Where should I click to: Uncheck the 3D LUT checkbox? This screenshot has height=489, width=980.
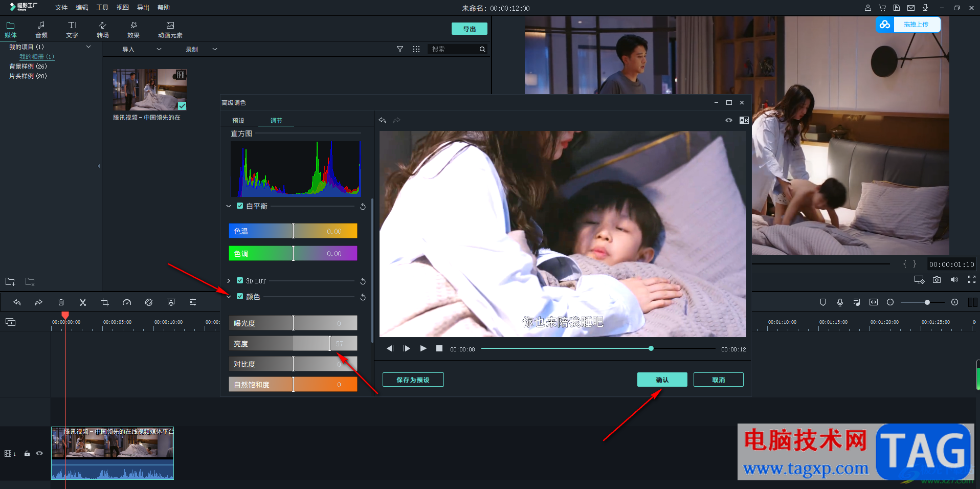(240, 280)
